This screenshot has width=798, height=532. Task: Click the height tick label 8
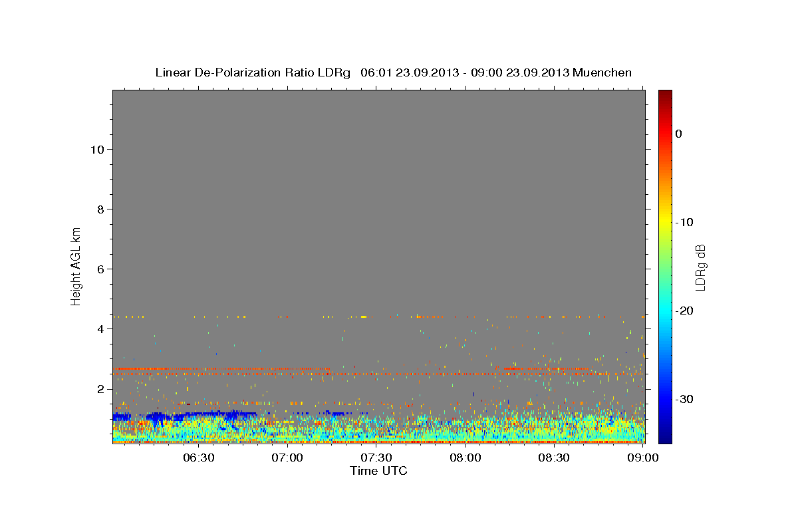click(x=100, y=209)
